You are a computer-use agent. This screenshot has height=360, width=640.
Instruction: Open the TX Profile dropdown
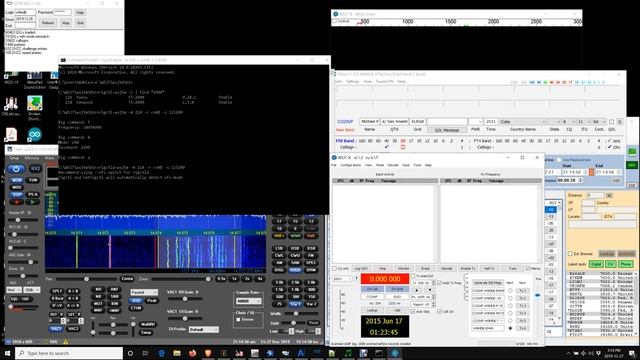(x=204, y=329)
